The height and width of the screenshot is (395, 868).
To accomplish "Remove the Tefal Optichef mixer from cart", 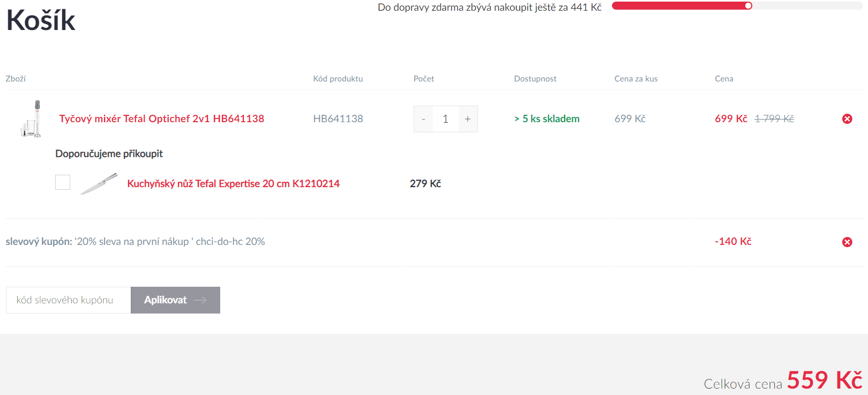I will coord(847,119).
